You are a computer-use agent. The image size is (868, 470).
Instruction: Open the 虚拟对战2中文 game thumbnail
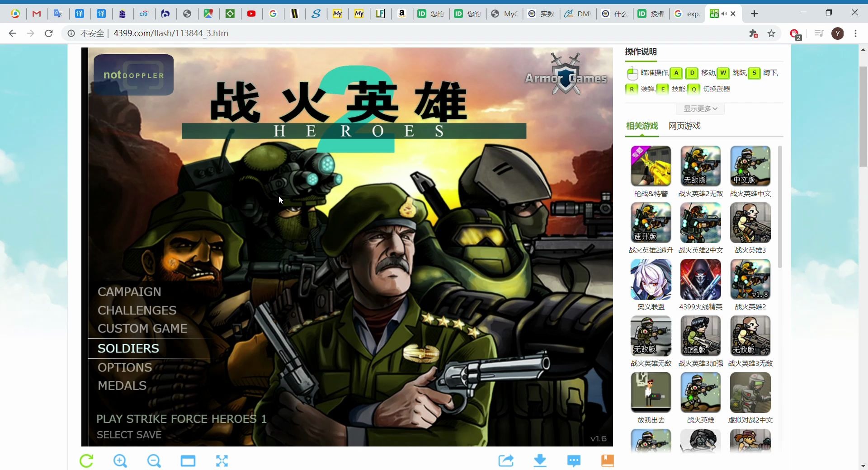(750, 392)
